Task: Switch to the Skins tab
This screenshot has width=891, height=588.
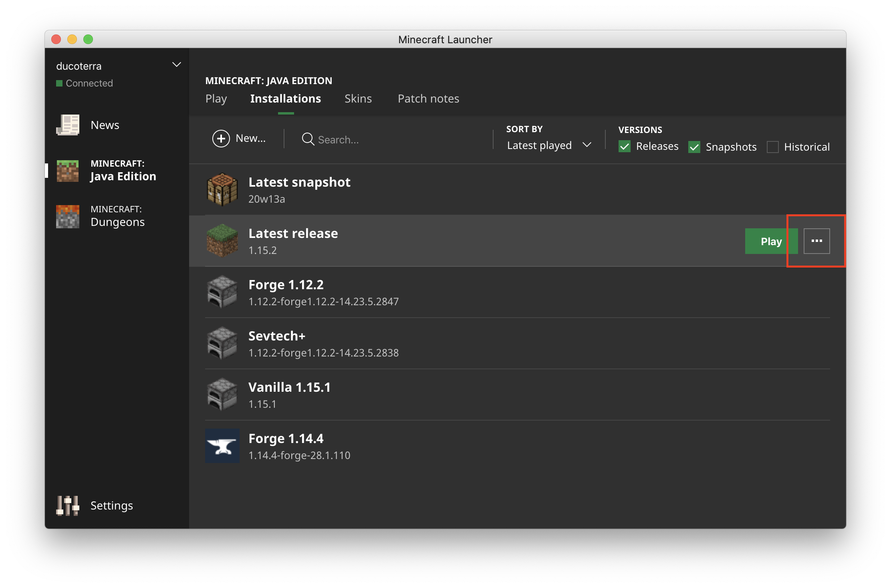Action: pos(358,99)
